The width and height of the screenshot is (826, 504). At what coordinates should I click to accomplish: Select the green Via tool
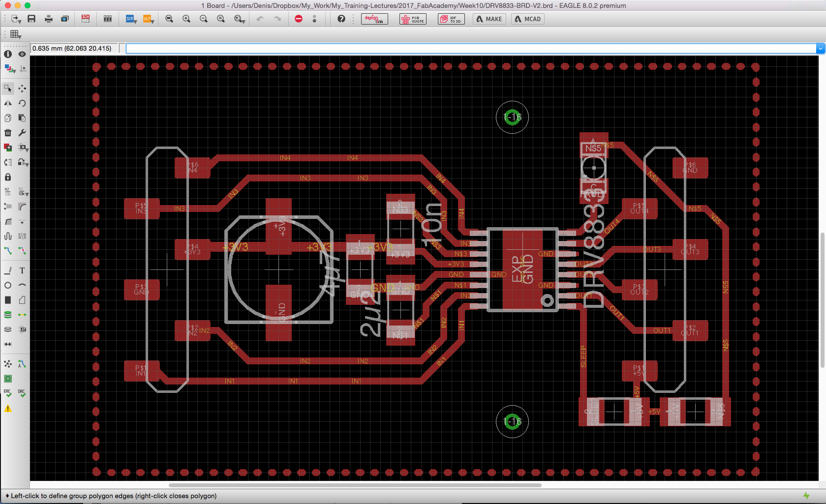point(8,315)
